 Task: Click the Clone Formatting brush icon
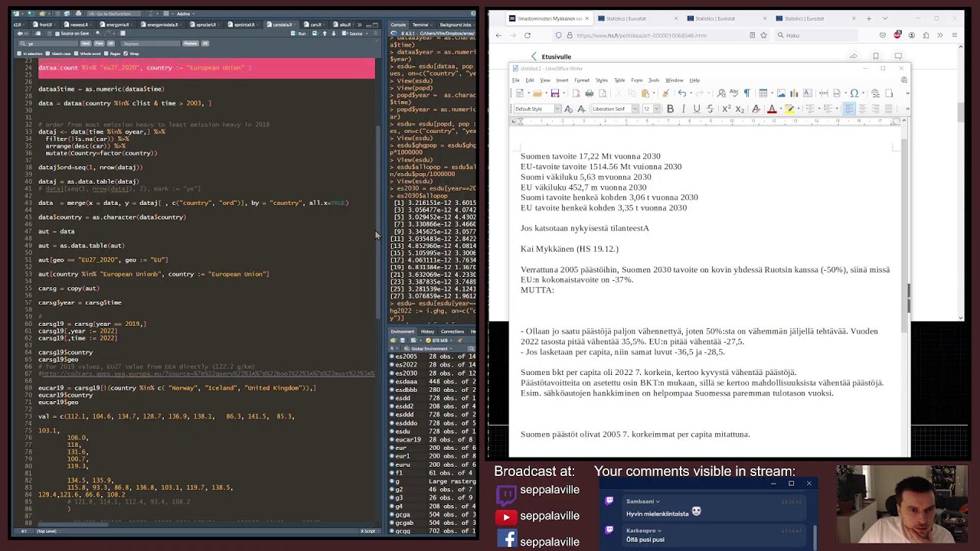click(x=665, y=93)
